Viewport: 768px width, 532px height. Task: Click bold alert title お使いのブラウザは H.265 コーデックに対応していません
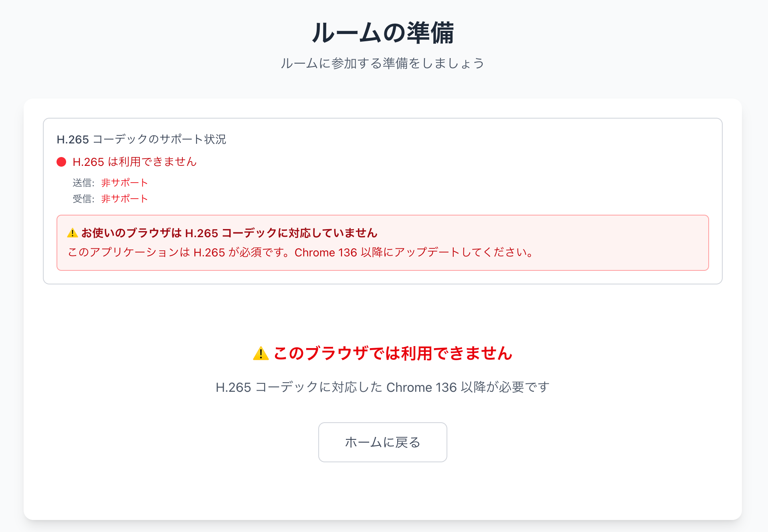229,233
